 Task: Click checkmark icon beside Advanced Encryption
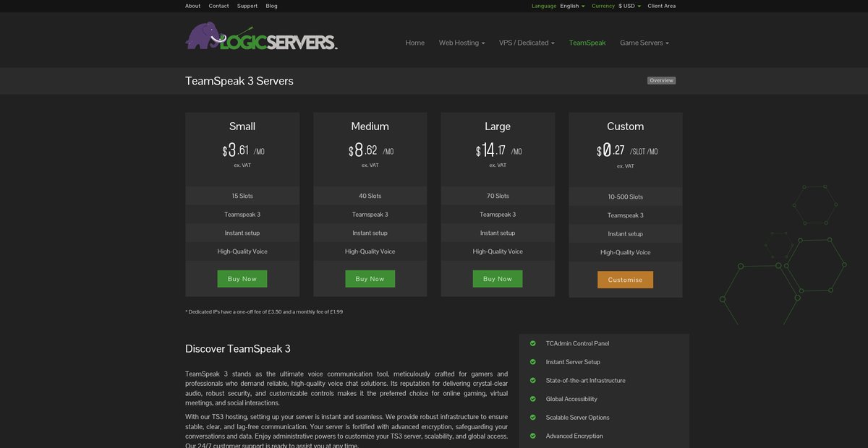click(x=533, y=436)
